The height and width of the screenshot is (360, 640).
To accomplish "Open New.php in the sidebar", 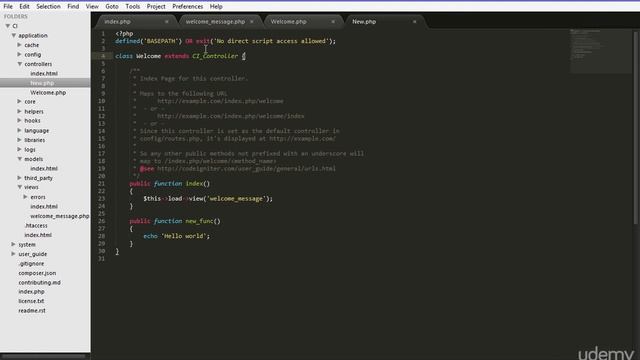I will tap(42, 83).
